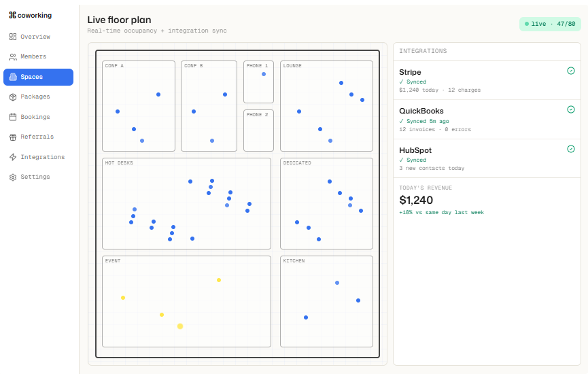The width and height of the screenshot is (588, 380).
Task: Open the Spaces menu item
Action: (38, 77)
